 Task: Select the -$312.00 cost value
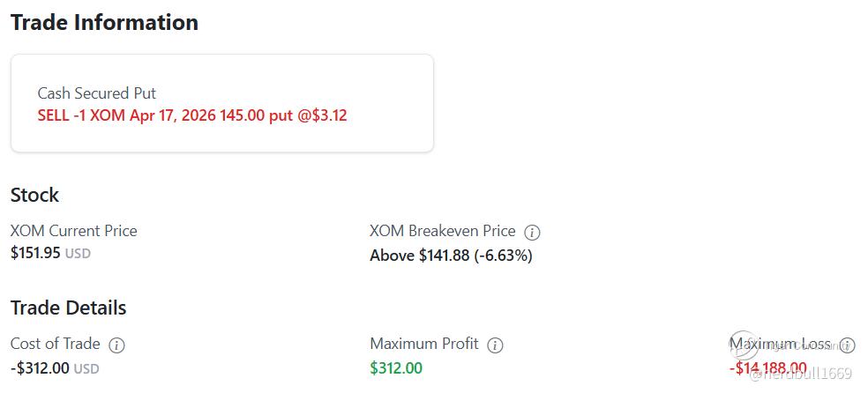(40, 367)
